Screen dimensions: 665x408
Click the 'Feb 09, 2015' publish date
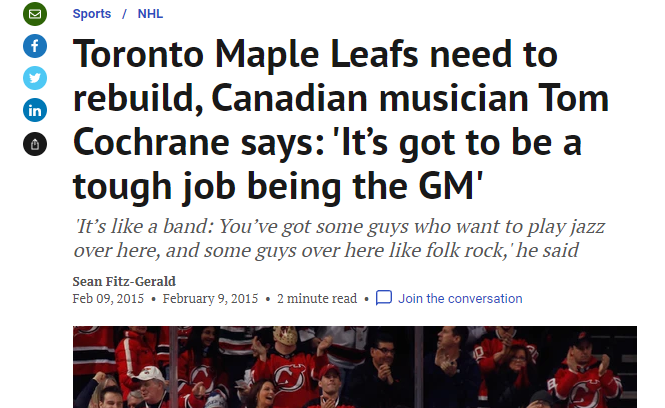tap(108, 298)
